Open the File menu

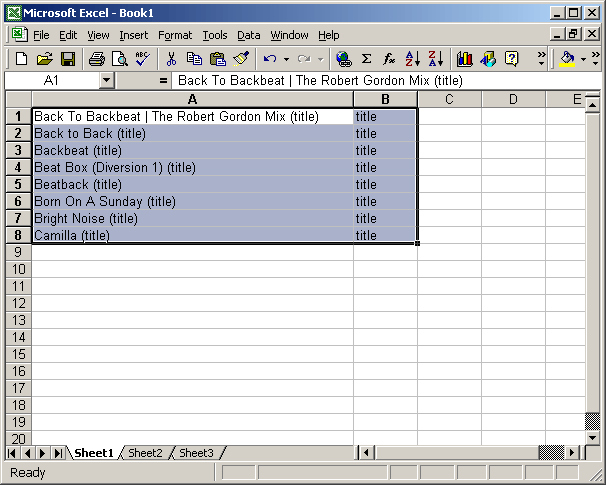click(x=41, y=35)
